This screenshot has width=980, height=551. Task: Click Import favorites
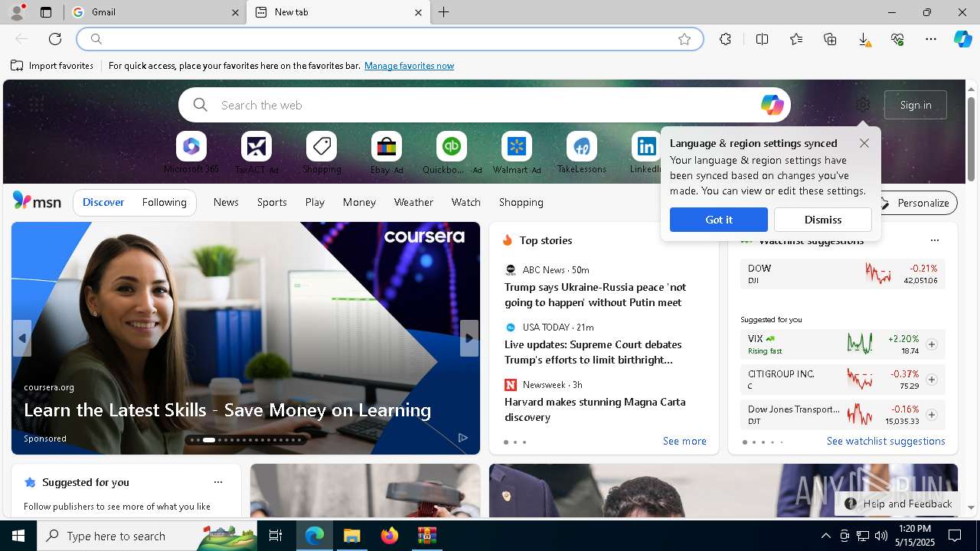[x=52, y=66]
